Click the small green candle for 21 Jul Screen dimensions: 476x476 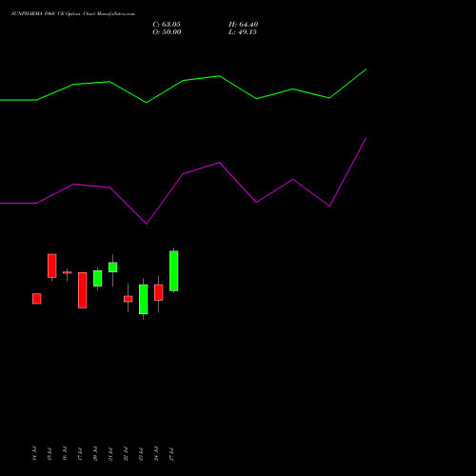(x=113, y=268)
